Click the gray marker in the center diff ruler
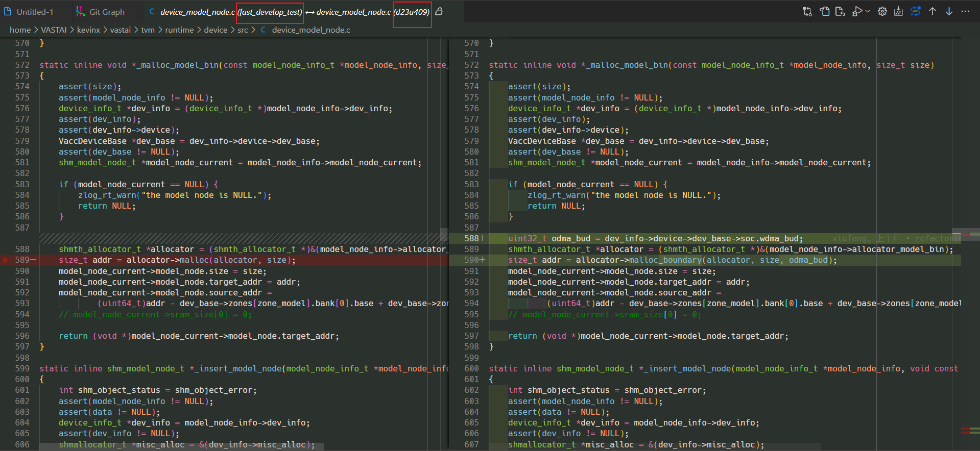980x451 pixels. click(x=444, y=235)
